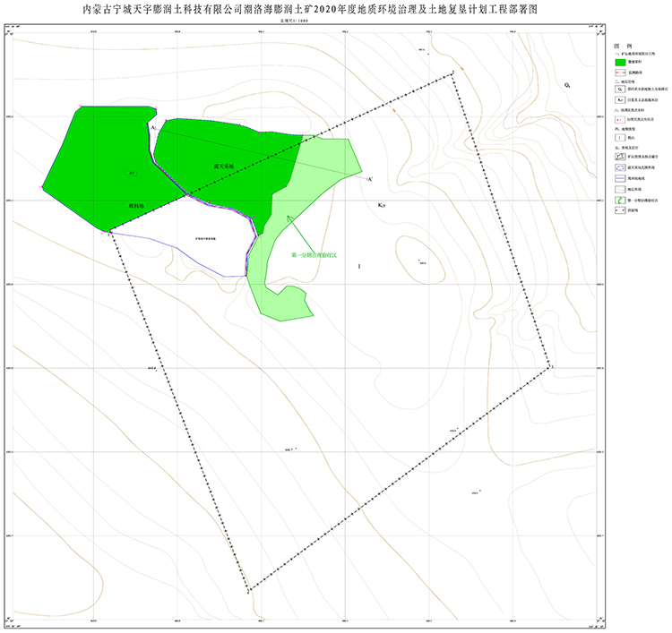Click the 'Q' stratum label on the map
Screen dimensions: 672x633
click(x=567, y=85)
